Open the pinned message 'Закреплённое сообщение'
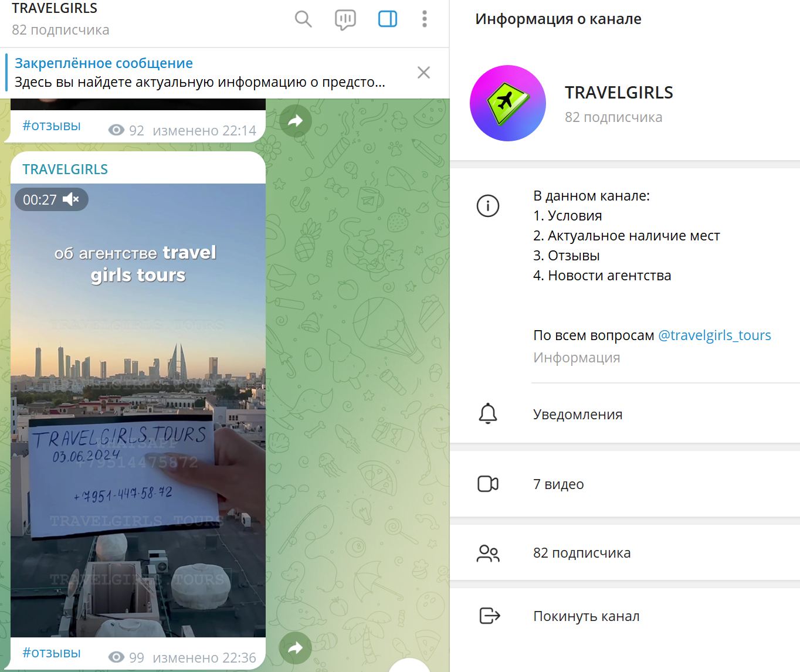The width and height of the screenshot is (800, 672). pyautogui.click(x=199, y=73)
